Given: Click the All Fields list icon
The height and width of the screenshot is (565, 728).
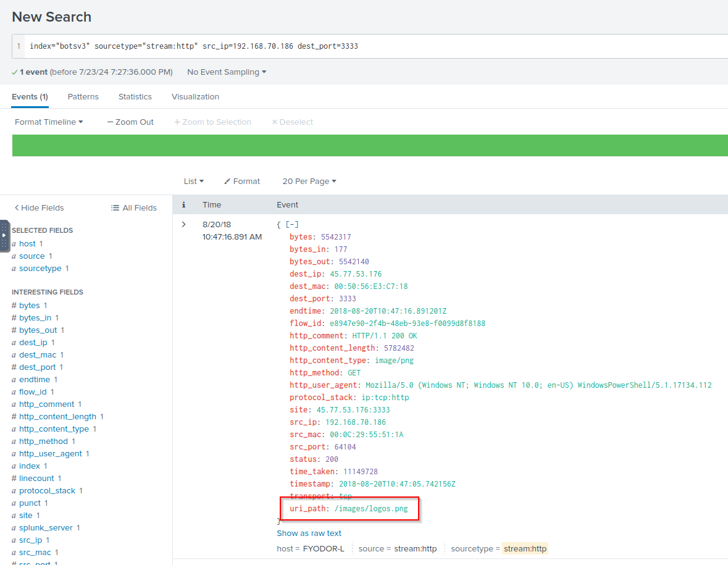Looking at the screenshot, I should coord(115,208).
